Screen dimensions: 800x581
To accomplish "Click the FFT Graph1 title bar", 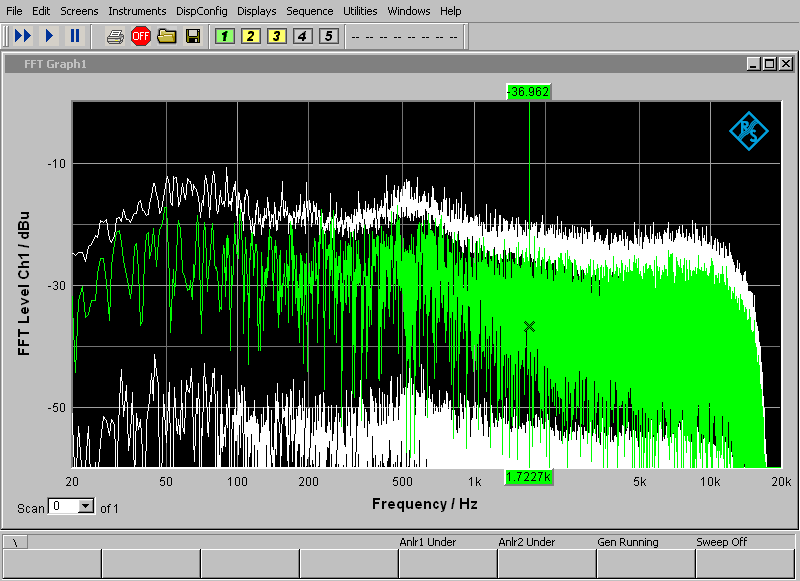I will [x=375, y=64].
